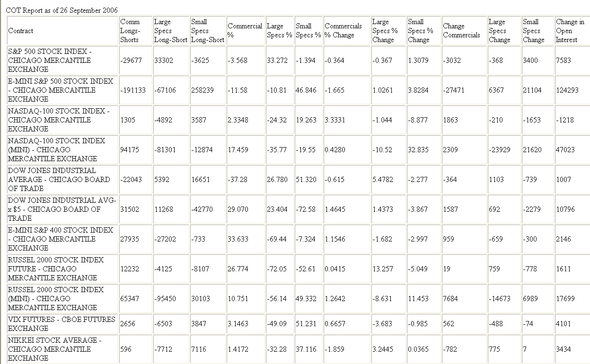Click the value -1218 open interest change

pyautogui.click(x=565, y=120)
